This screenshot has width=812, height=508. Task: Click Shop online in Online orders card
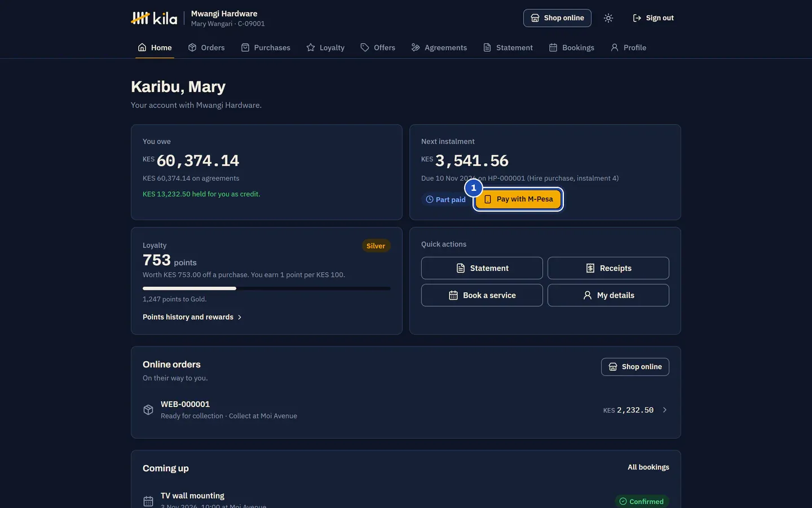(x=635, y=367)
